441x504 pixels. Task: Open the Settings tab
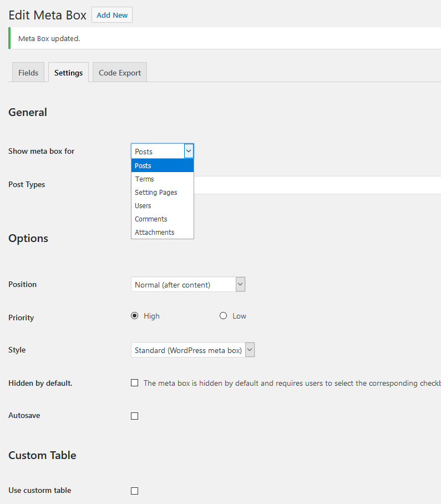pos(68,73)
